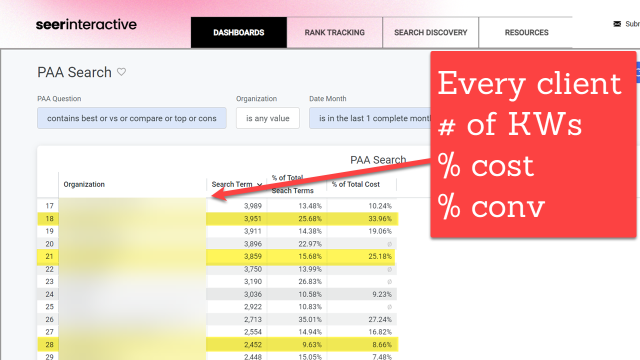Open the PAA Question filter dropdown

[x=132, y=118]
